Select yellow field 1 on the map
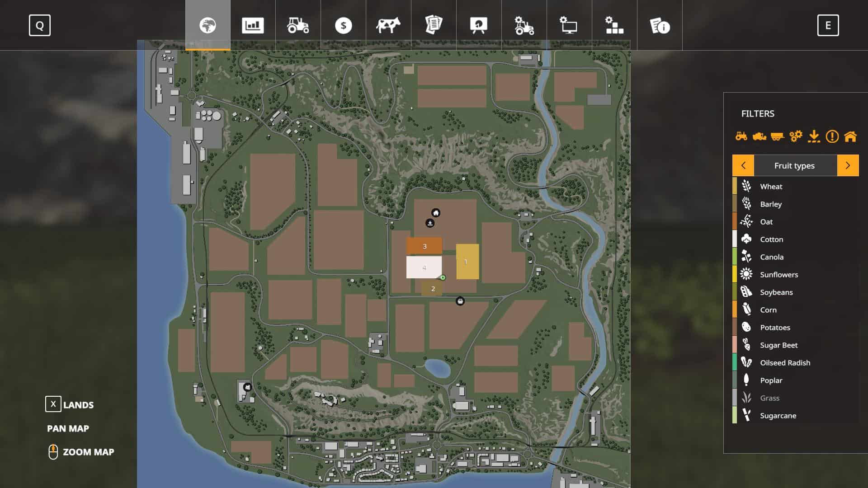Screen dimensions: 868x488 point(467,262)
